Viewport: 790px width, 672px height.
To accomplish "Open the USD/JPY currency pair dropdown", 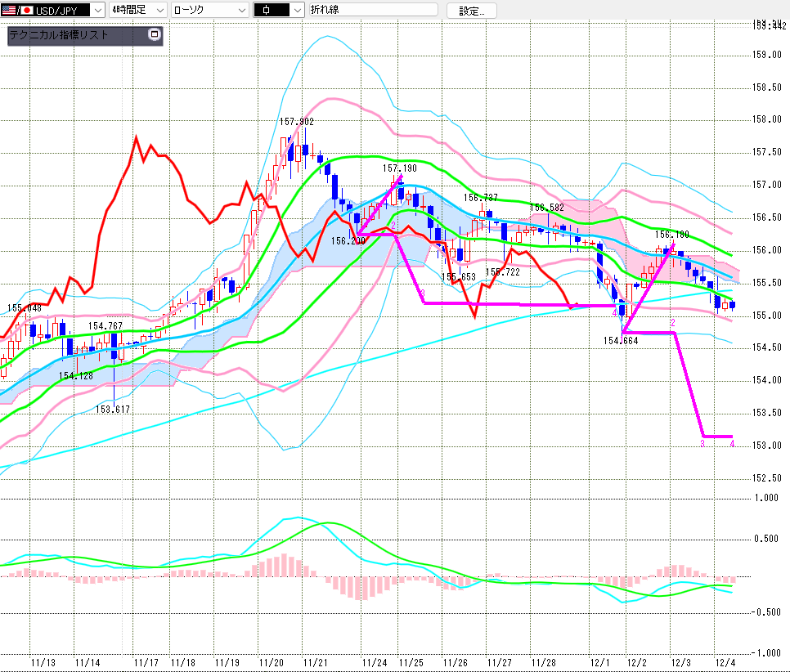I will [x=97, y=11].
